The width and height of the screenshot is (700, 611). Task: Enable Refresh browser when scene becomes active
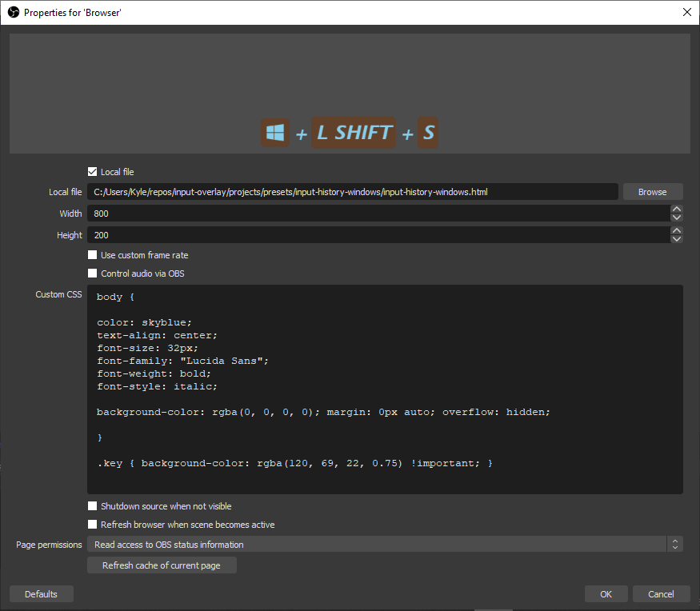92,524
